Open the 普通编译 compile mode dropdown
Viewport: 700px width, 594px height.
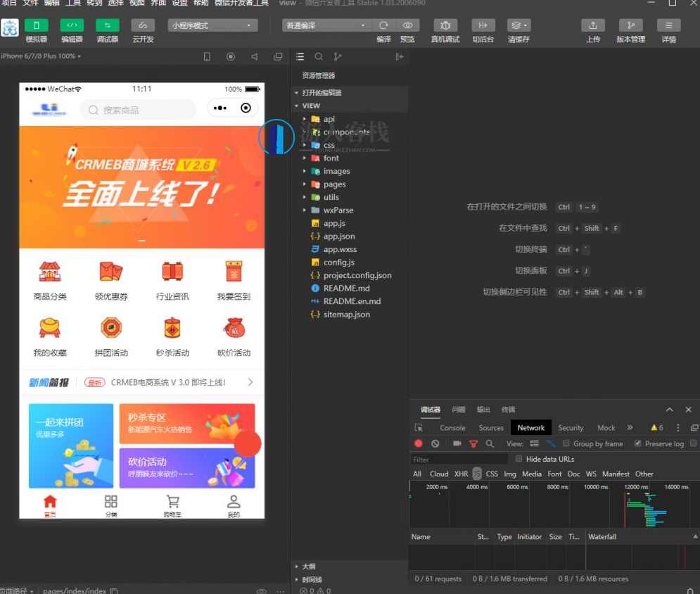(x=325, y=25)
